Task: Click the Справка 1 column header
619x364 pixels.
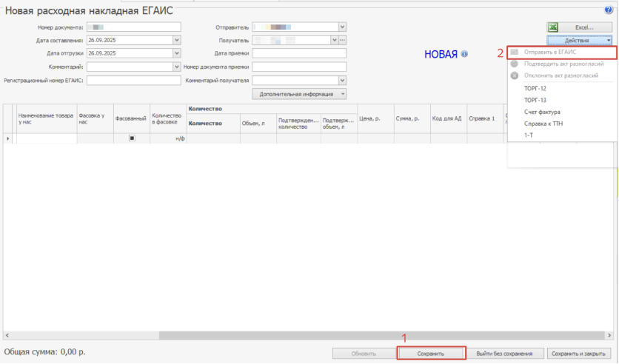Action: point(485,118)
